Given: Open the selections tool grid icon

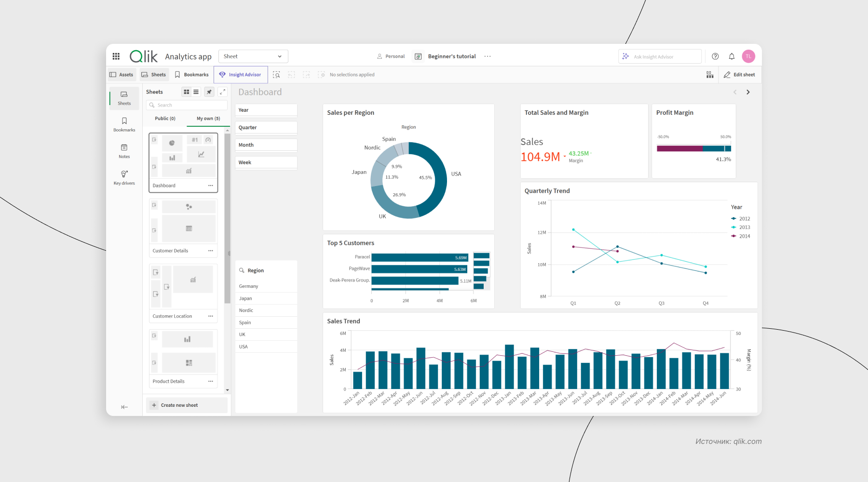Looking at the screenshot, I should pyautogui.click(x=710, y=75).
